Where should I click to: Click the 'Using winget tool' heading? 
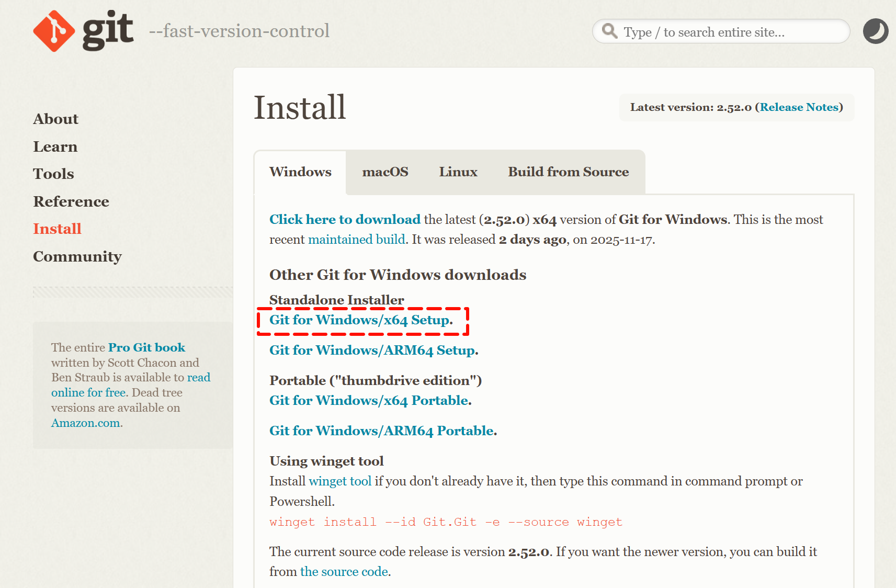coord(327,461)
